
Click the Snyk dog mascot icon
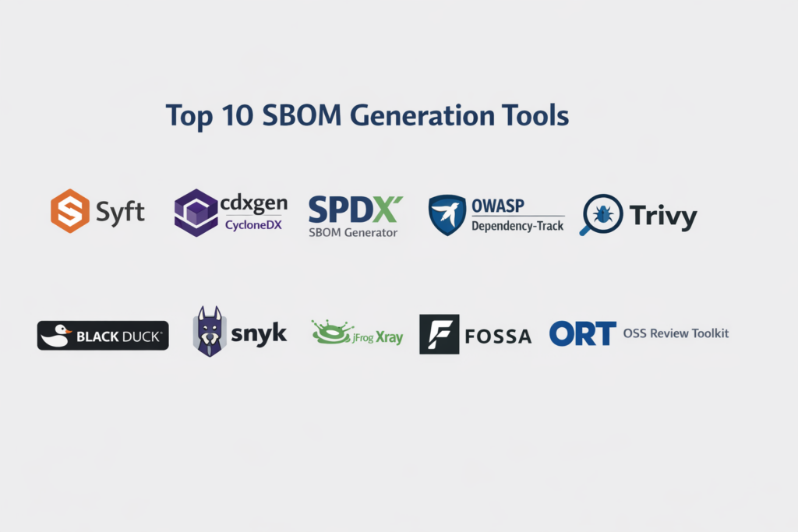tap(209, 332)
